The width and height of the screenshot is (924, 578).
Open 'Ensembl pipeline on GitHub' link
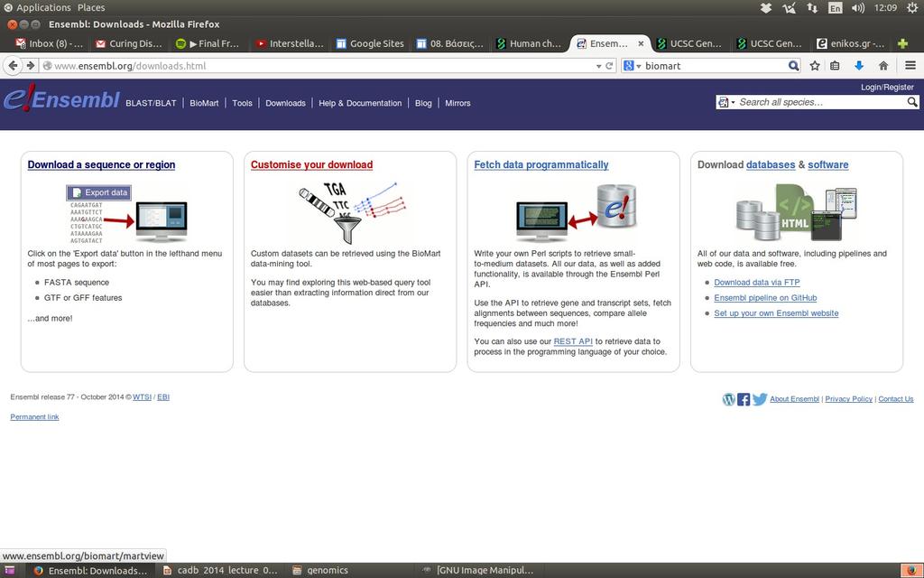click(x=765, y=298)
